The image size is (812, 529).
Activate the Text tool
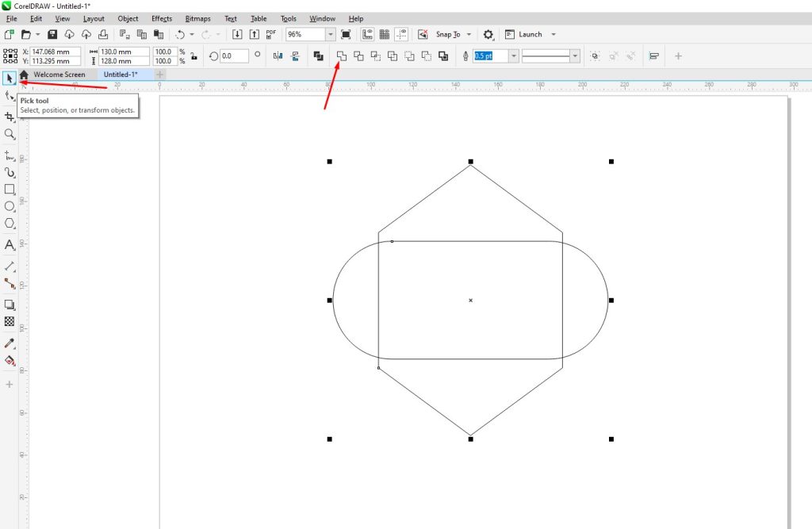10,245
